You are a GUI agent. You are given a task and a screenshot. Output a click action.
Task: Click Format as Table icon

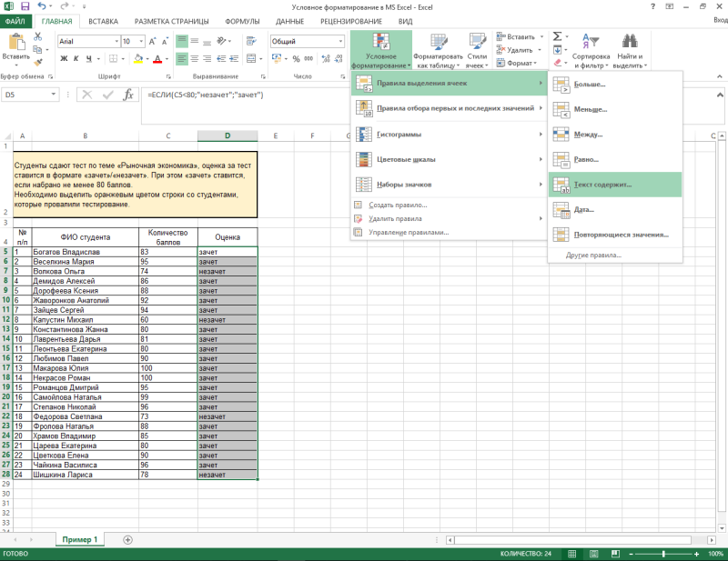438,50
